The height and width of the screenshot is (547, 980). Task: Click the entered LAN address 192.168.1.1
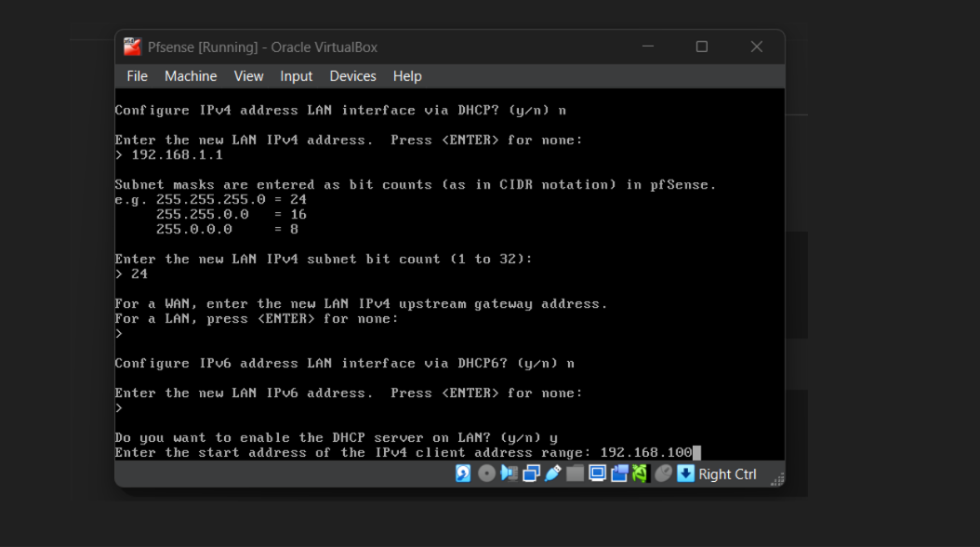point(177,155)
